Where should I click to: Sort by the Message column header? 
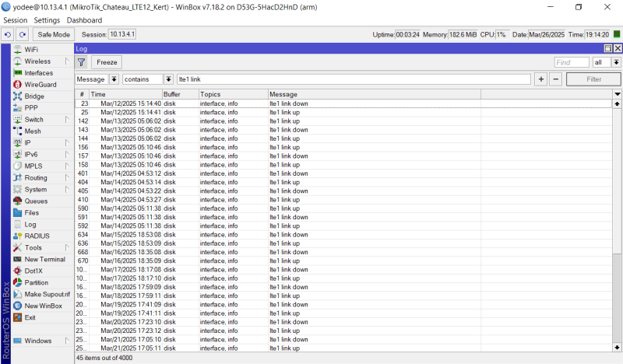(375, 94)
